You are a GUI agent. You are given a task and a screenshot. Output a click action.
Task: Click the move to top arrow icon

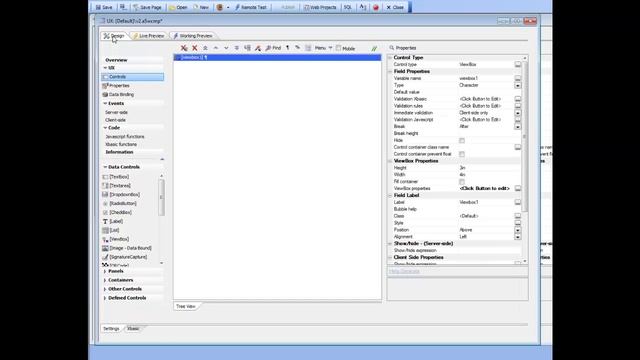click(205, 48)
